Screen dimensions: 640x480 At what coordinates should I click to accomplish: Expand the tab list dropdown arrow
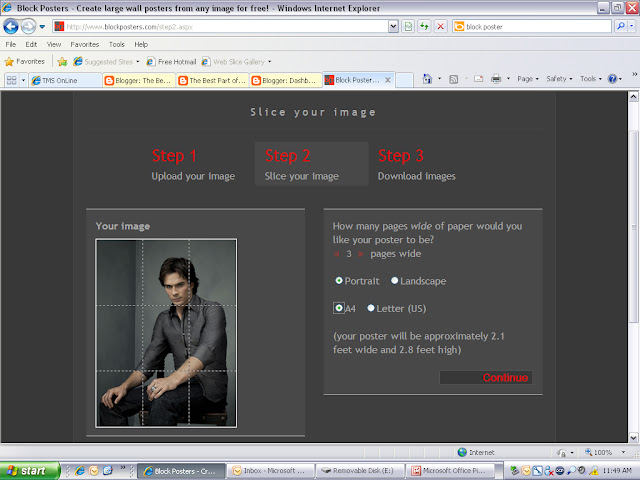coord(23,80)
